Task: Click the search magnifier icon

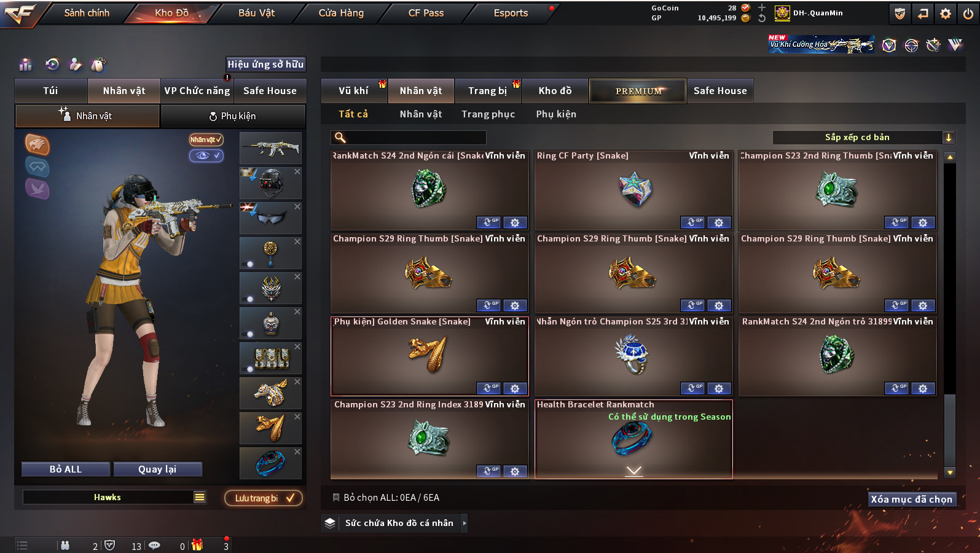Action: (x=340, y=138)
